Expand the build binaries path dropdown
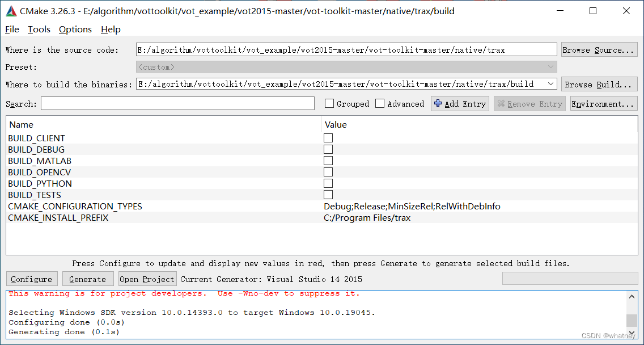The width and height of the screenshot is (644, 345). (551, 84)
